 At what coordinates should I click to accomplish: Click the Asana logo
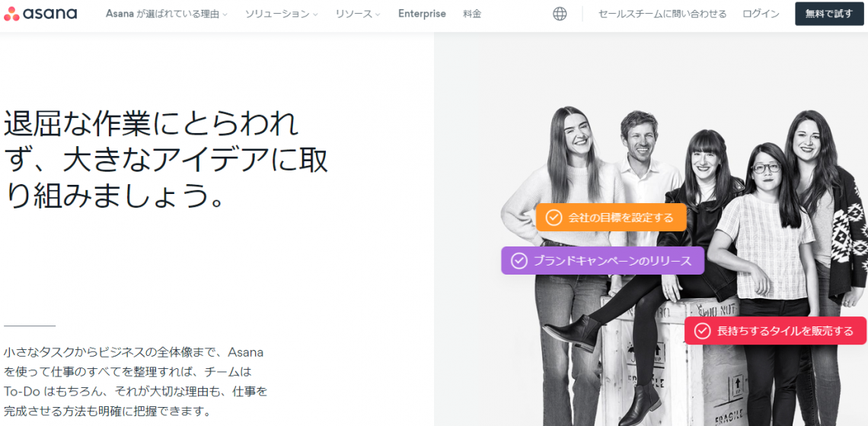tap(40, 14)
